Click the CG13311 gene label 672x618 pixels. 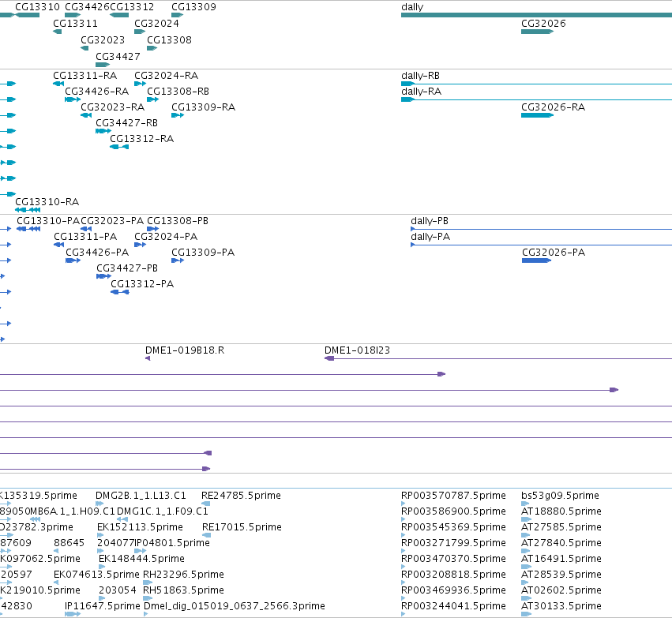76,24
